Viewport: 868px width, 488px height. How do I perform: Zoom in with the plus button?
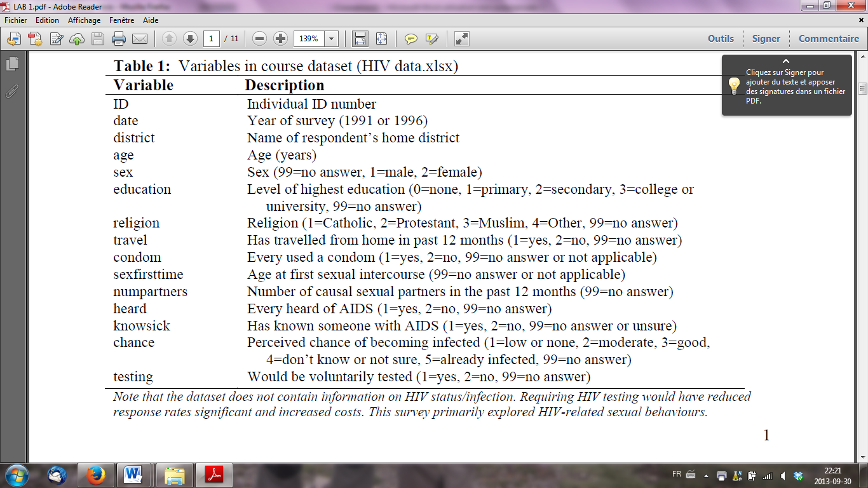point(280,39)
